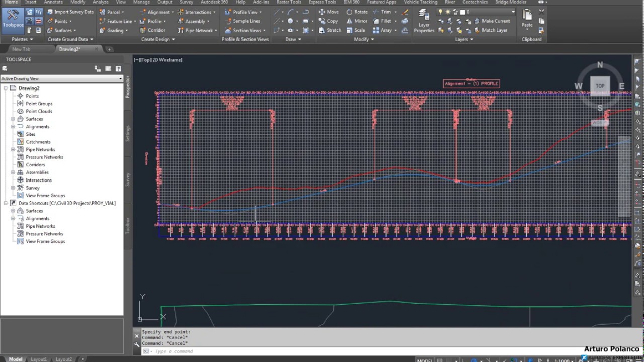
Task: Choose the Rotate tool in Modify panel
Action: (357, 12)
